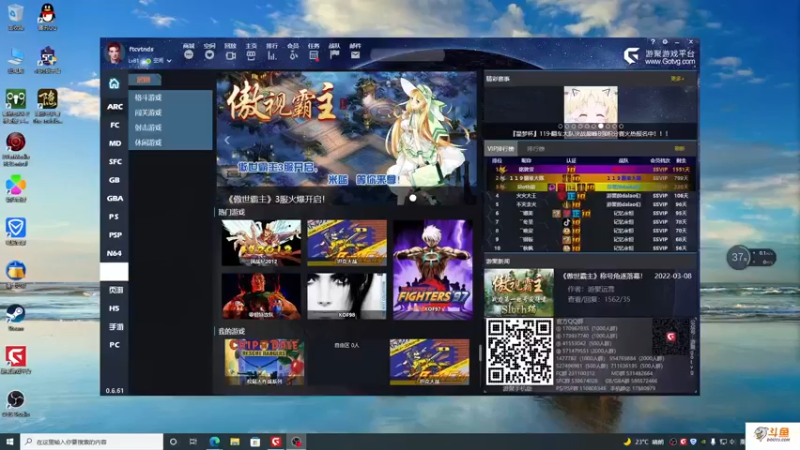Image resolution: width=800 pixels, height=450 pixels.
Task: Open the 空间 heart icon in toolbar
Action: [x=209, y=55]
